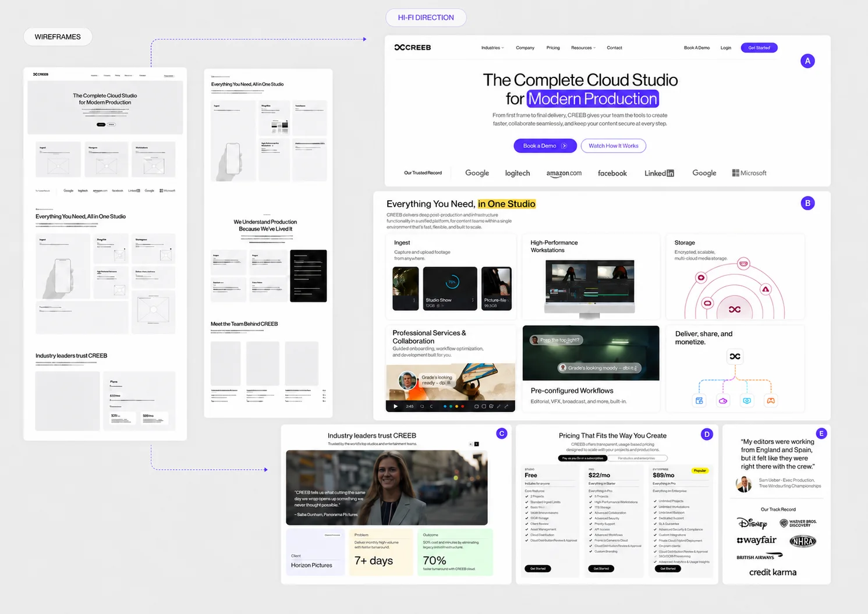The width and height of the screenshot is (868, 614).
Task: Click the CREEB icon at Storage orbit center
Action: click(x=735, y=310)
